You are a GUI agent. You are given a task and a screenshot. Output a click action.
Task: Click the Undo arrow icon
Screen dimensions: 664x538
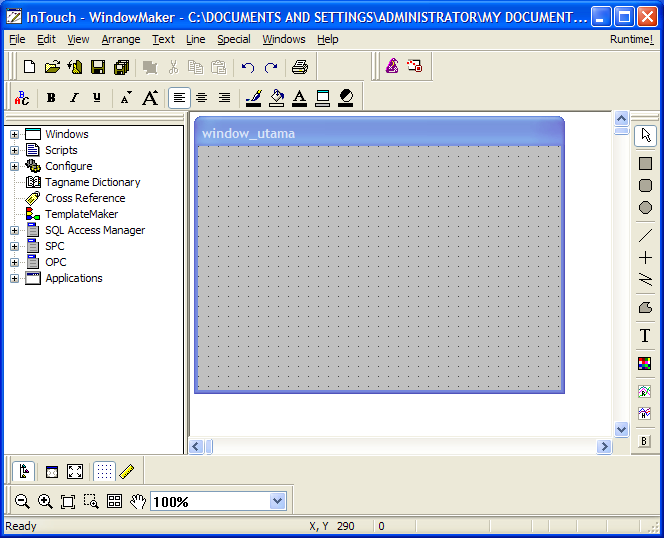tap(248, 67)
